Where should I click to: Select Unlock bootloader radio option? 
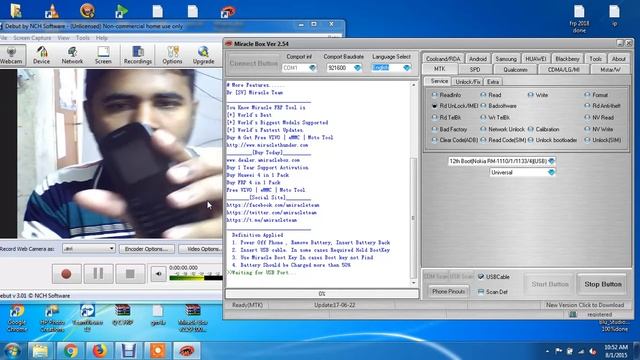pos(553,140)
